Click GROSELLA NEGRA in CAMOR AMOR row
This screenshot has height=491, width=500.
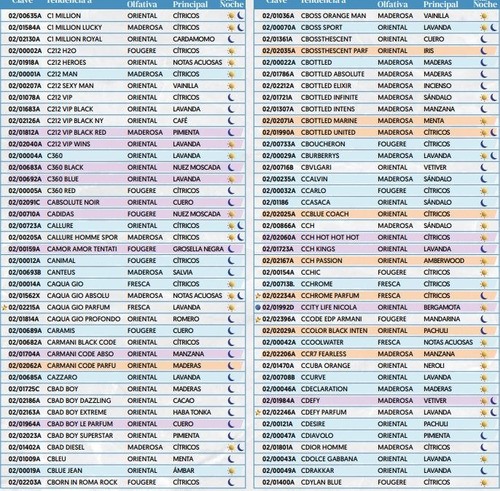click(198, 249)
